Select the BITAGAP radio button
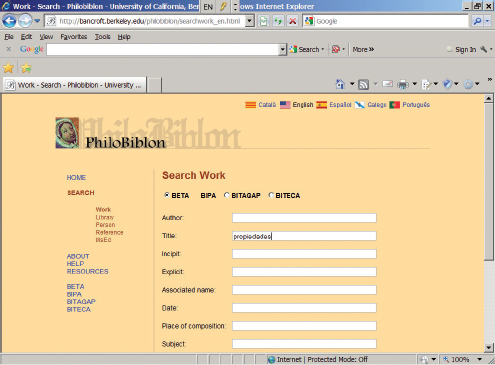The width and height of the screenshot is (495, 365). click(x=227, y=195)
